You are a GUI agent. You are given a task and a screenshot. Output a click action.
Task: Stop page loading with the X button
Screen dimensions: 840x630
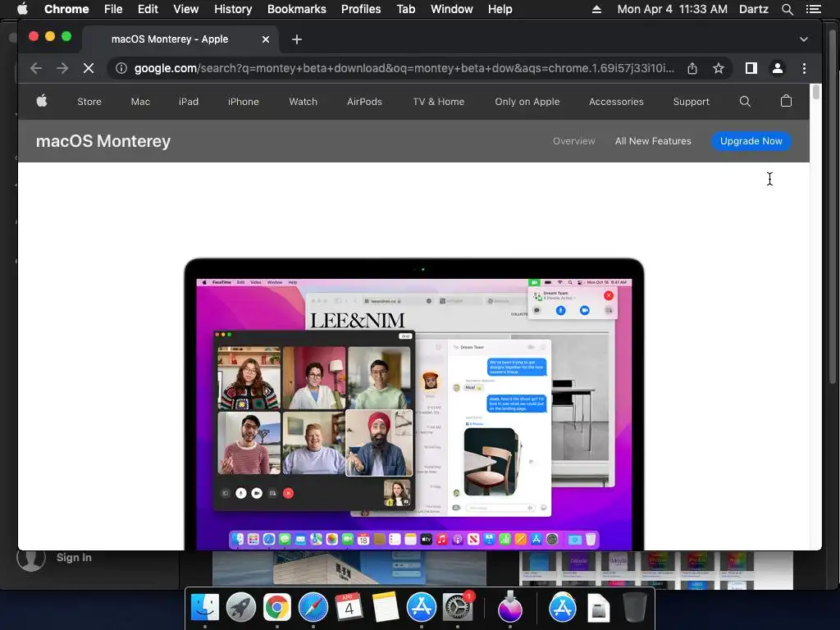pos(89,68)
